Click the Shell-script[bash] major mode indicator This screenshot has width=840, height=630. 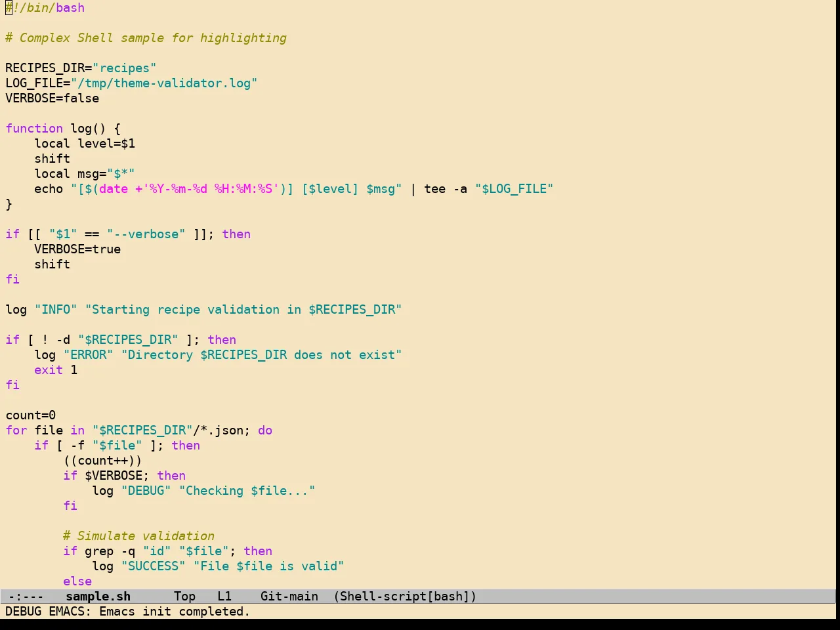tap(405, 597)
